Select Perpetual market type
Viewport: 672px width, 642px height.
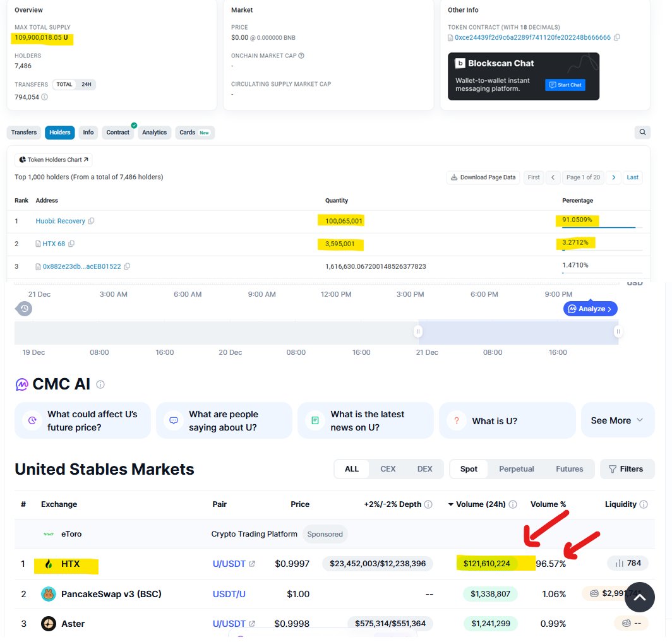tap(517, 469)
